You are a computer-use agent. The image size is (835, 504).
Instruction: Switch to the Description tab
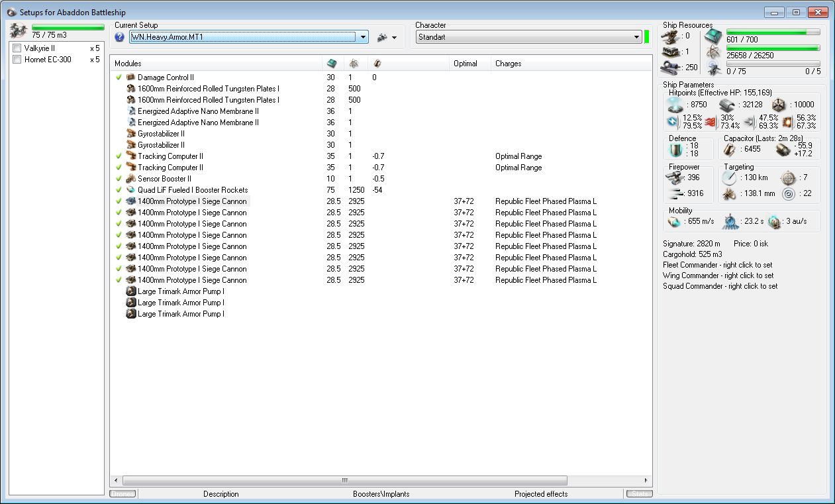pos(221,494)
